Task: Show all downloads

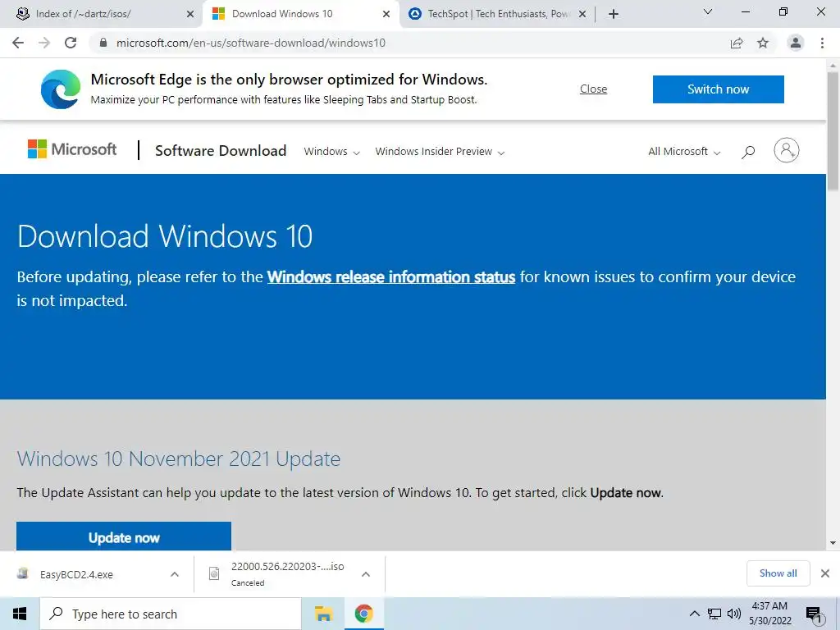Action: pos(778,573)
